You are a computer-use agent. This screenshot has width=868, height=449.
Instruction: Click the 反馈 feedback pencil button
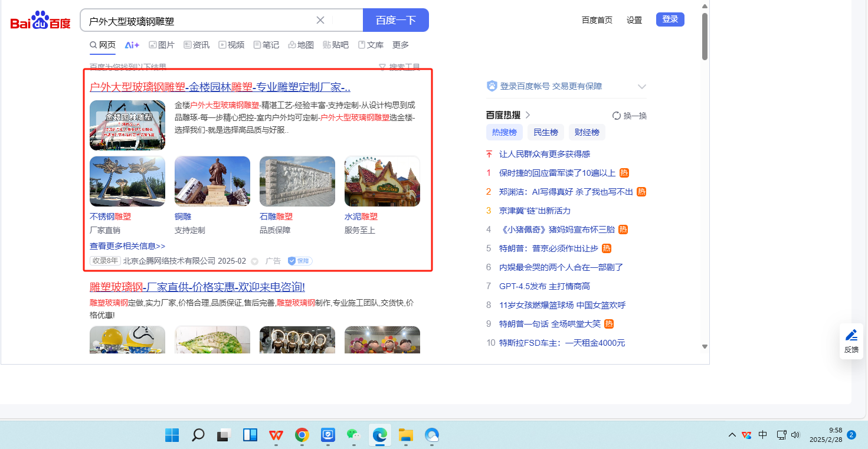tap(851, 342)
